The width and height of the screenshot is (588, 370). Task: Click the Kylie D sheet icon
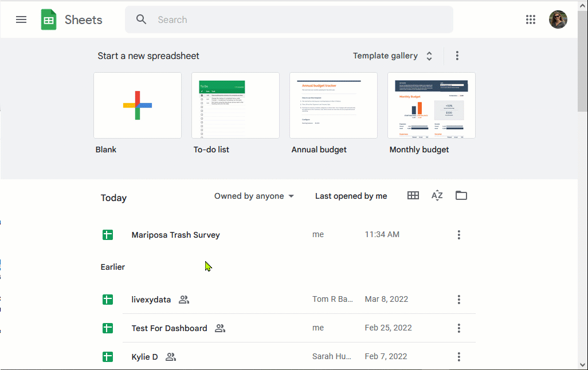(108, 357)
